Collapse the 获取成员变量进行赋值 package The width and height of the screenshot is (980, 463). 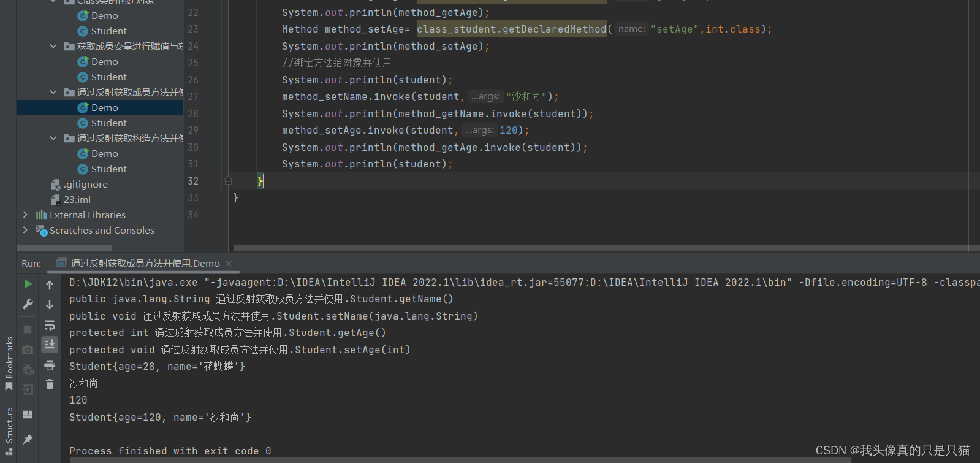coord(53,46)
